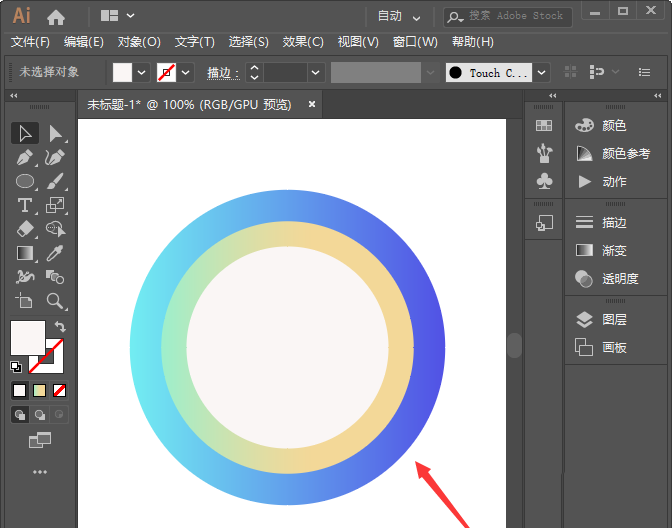This screenshot has width=672, height=528.
Task: Open control bar panel menu
Action: pos(644,72)
